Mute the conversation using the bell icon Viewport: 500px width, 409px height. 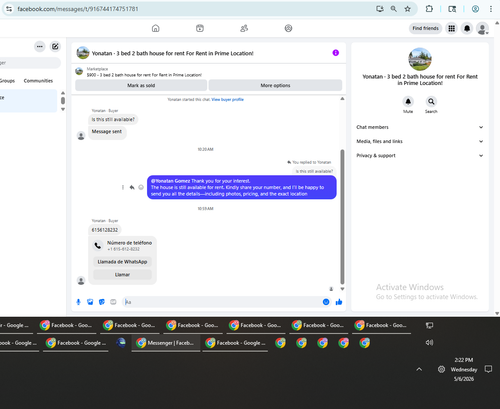click(x=408, y=101)
